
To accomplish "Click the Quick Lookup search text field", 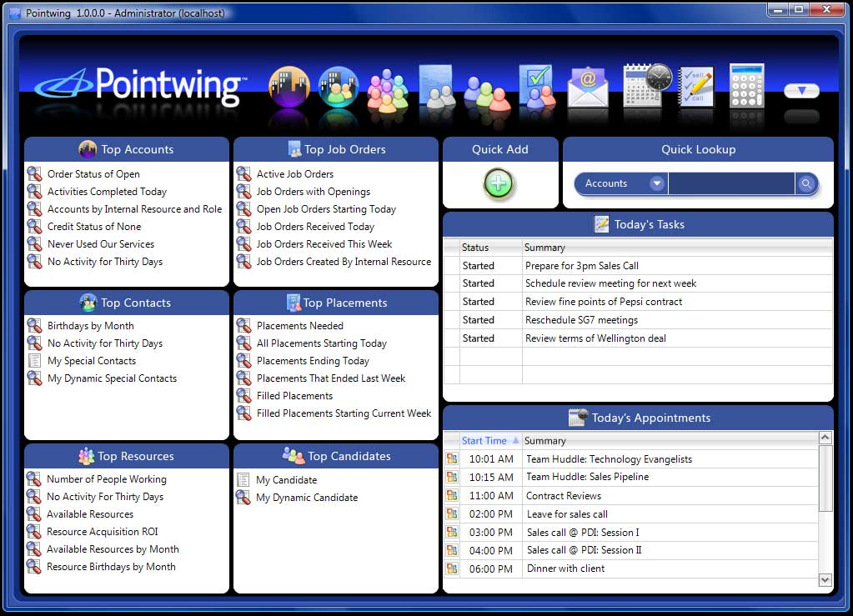I will (730, 183).
